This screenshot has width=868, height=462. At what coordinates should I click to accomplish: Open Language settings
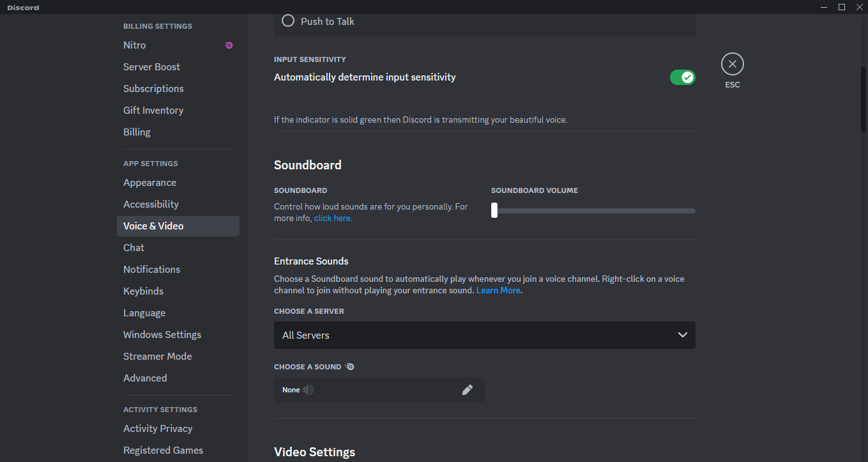coord(178,313)
